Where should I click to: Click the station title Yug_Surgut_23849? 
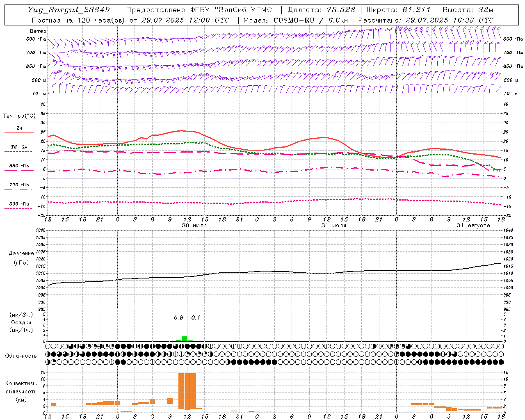coord(68,10)
